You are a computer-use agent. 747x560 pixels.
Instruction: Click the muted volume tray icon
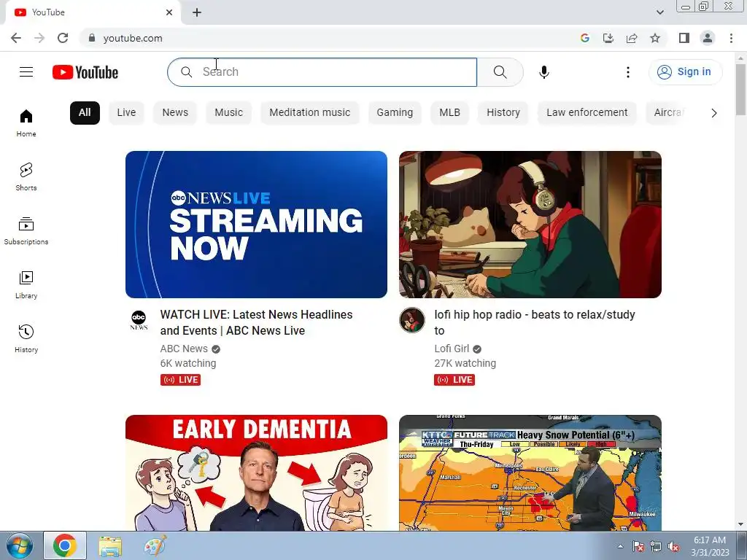tap(673, 547)
